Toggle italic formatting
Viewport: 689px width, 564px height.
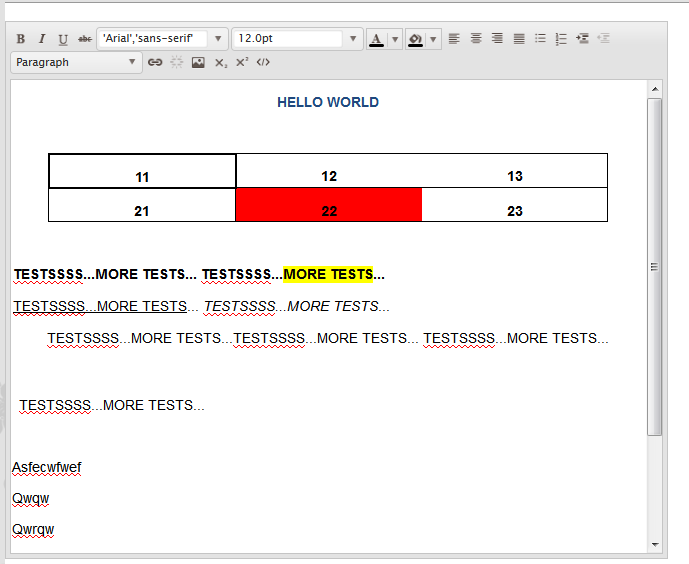(42, 39)
